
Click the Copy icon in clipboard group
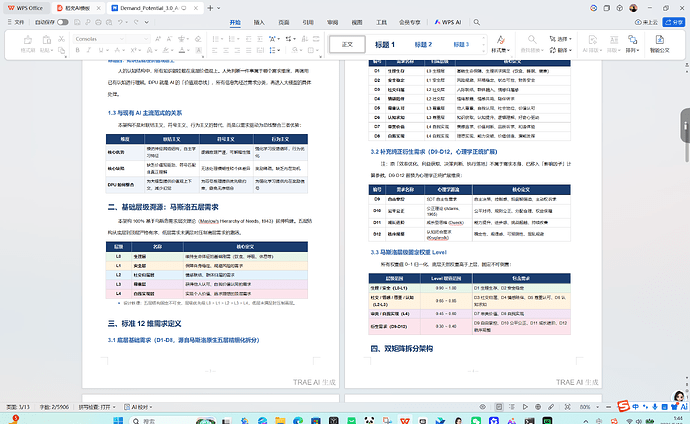(62, 50)
